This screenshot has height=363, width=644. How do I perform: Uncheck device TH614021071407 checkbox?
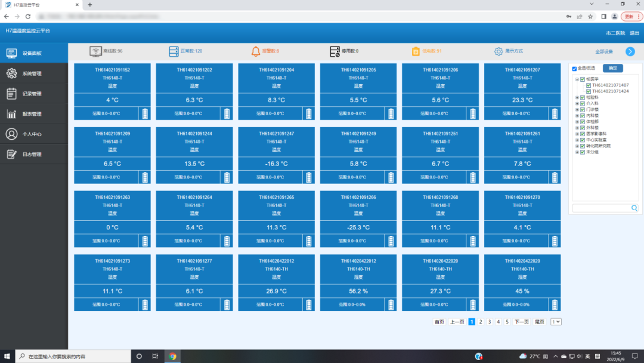589,85
